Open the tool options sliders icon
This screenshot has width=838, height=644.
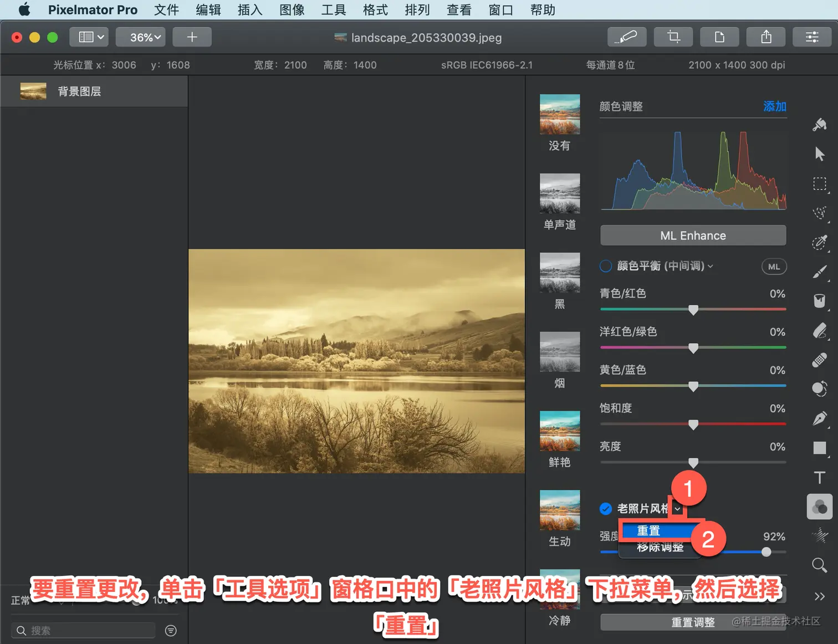tap(812, 37)
